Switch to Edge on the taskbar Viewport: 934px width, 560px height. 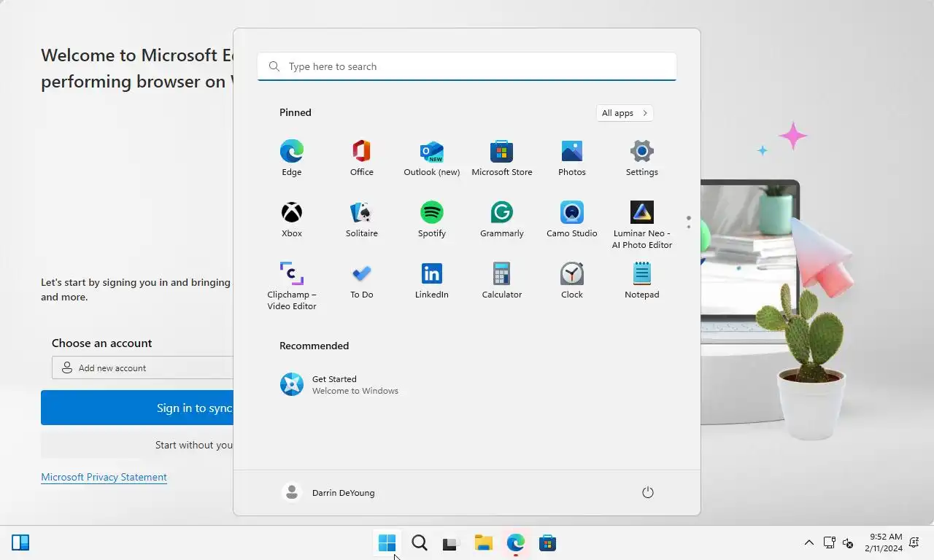coord(516,542)
